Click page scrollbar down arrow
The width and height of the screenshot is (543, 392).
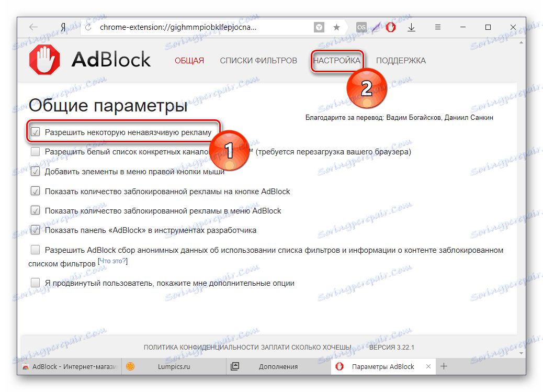[x=521, y=353]
